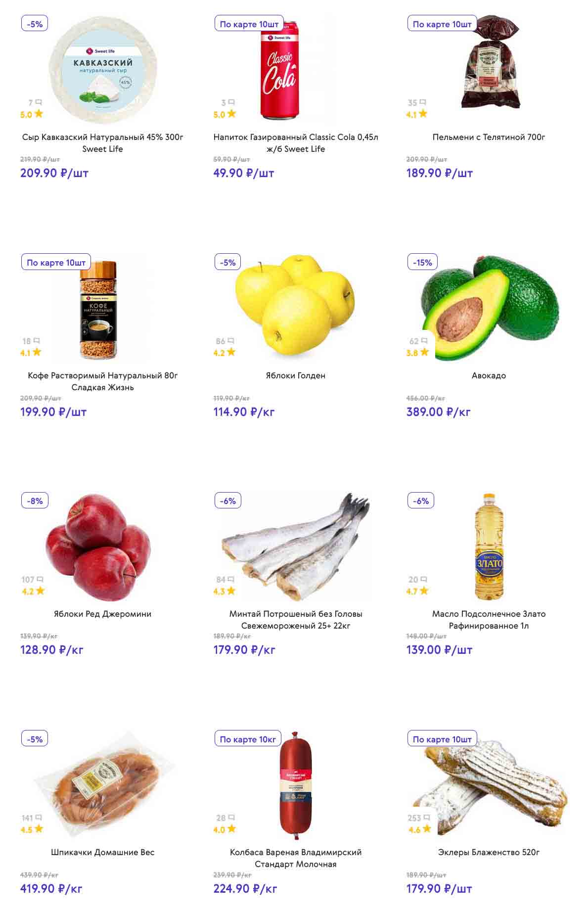
Task: Click the -8% badge on Яблоки Ред Джеромини
Action: [x=35, y=501]
